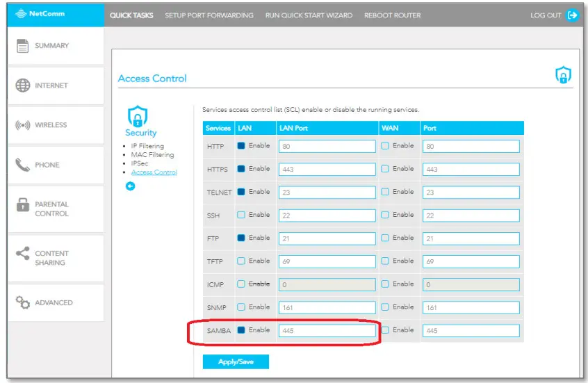Select Setup Port Forwarding
This screenshot has height=383, width=588.
coord(209,15)
